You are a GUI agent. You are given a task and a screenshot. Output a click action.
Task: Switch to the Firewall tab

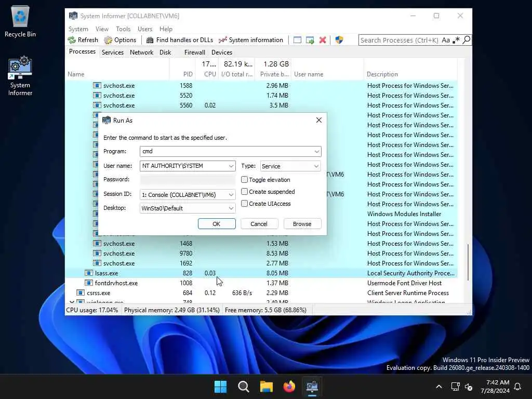(195, 52)
